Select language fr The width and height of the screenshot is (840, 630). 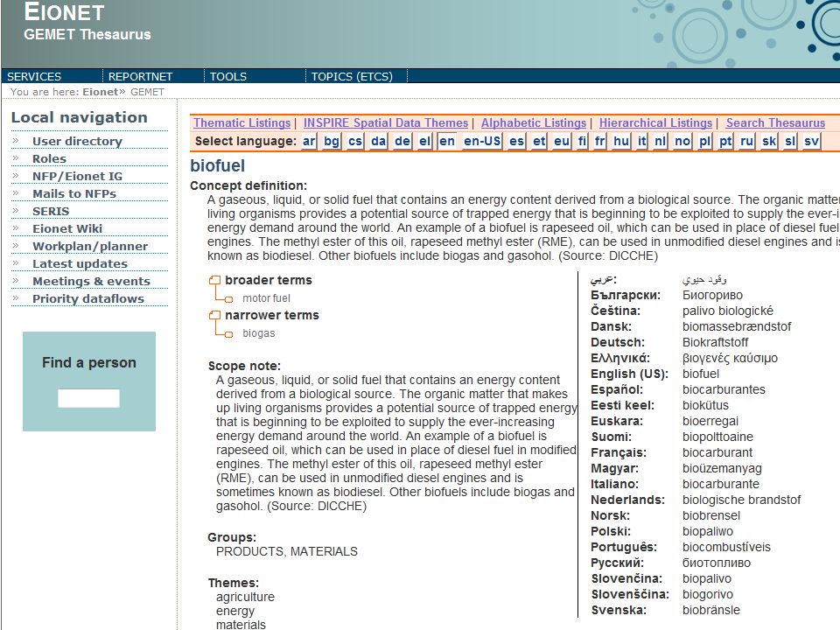coord(600,142)
